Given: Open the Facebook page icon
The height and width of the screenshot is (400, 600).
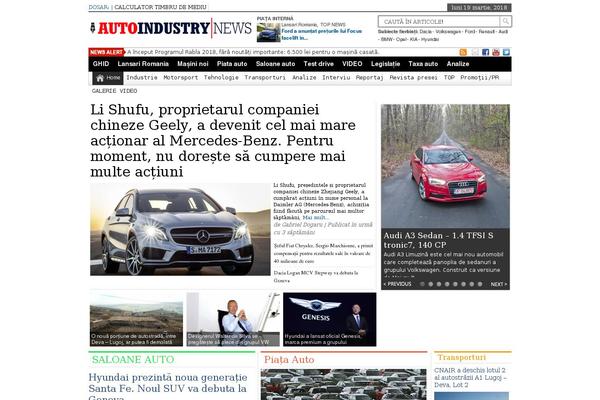Looking at the screenshot, I should 486,52.
